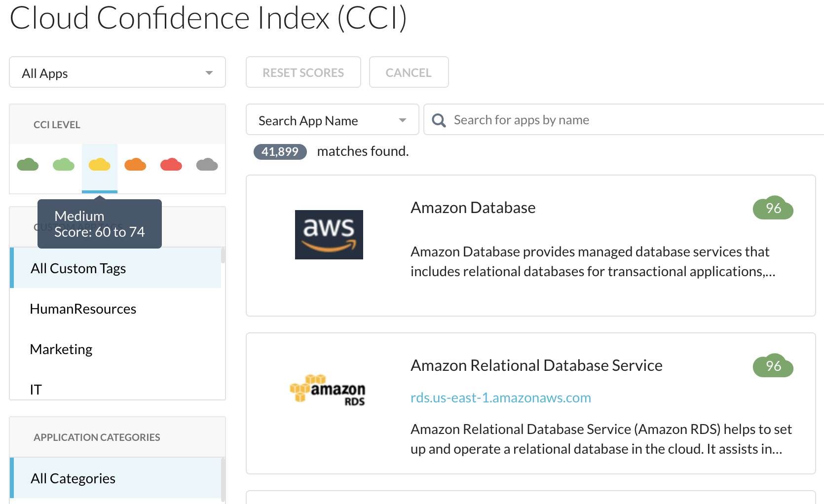The height and width of the screenshot is (504, 824).
Task: Click the Amazon RDS logo
Action: 328,390
